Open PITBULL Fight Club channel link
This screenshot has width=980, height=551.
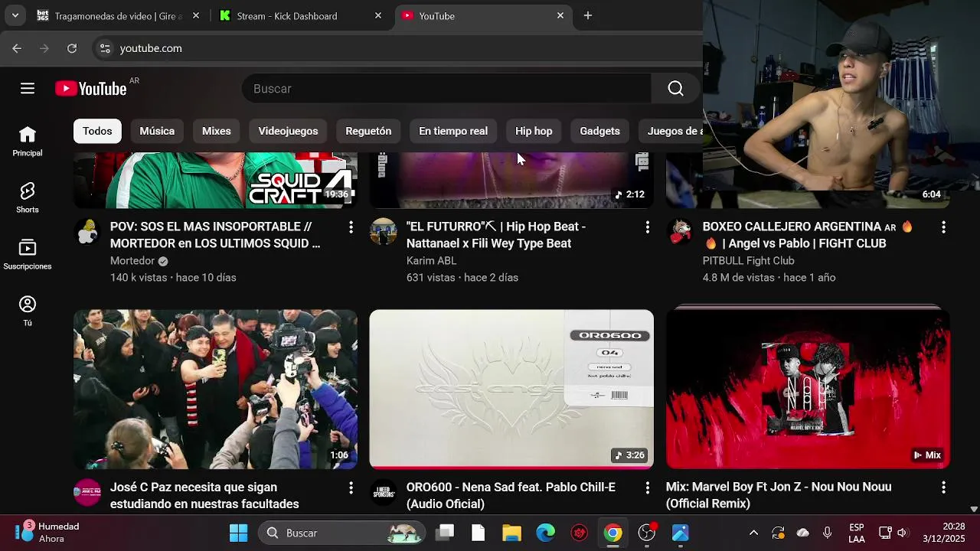coord(749,261)
